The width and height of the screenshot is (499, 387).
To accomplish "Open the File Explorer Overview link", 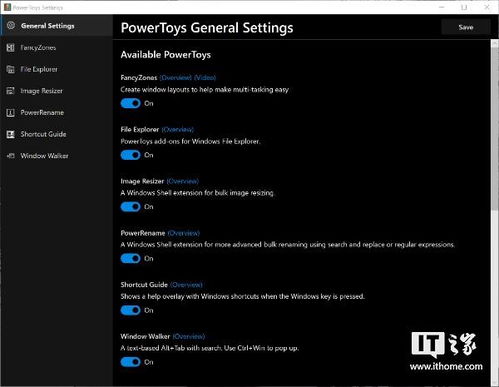I will 178,129.
